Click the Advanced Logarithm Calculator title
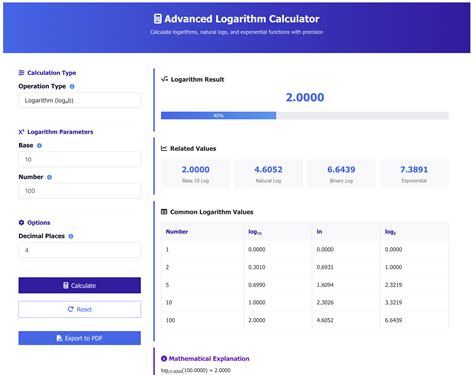Viewport: 474px width, 375px height. click(242, 19)
